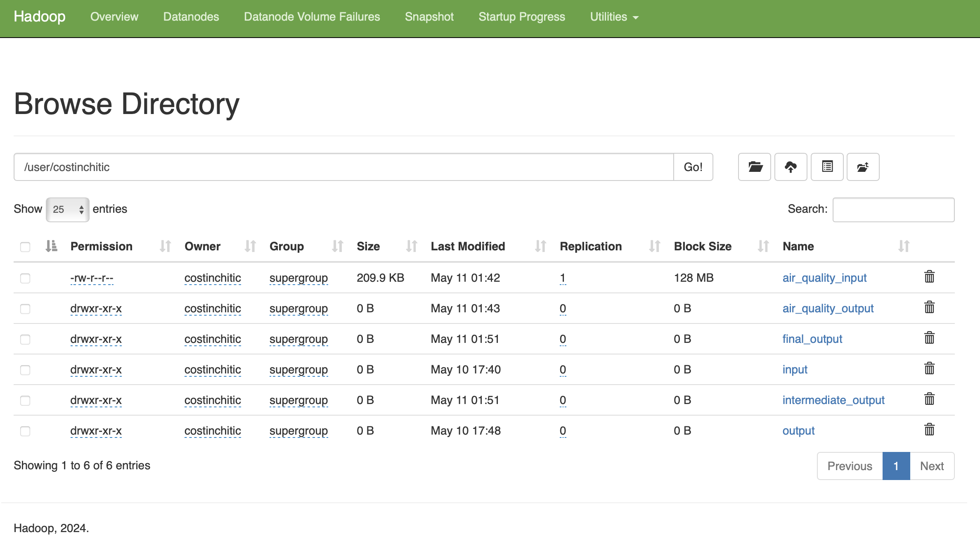
Task: Sort by the Size column sort icon
Action: [412, 246]
